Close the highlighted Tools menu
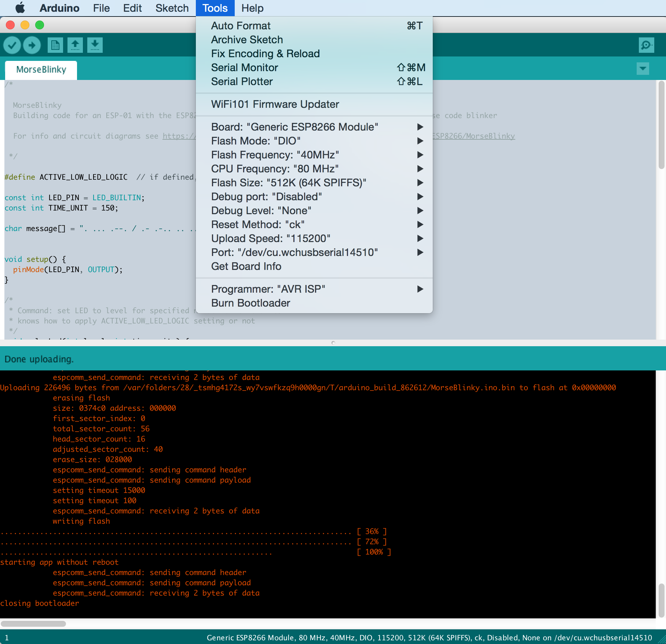This screenshot has height=644, width=666. pos(215,8)
